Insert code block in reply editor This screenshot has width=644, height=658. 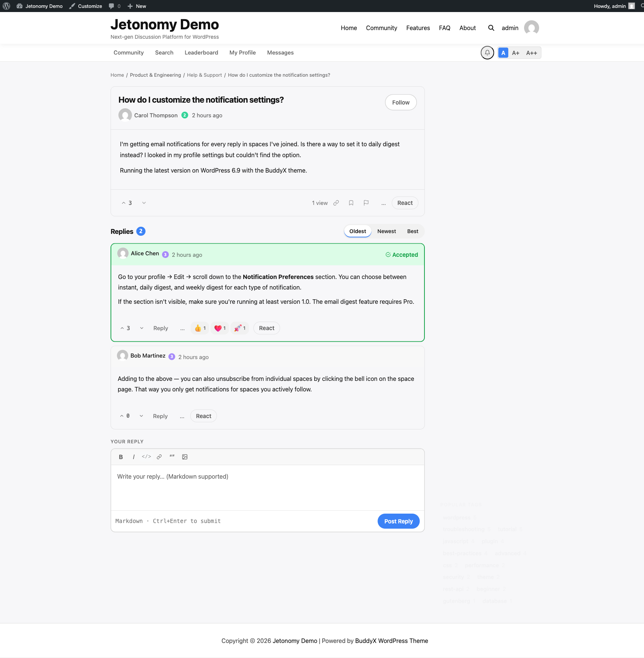pos(146,457)
